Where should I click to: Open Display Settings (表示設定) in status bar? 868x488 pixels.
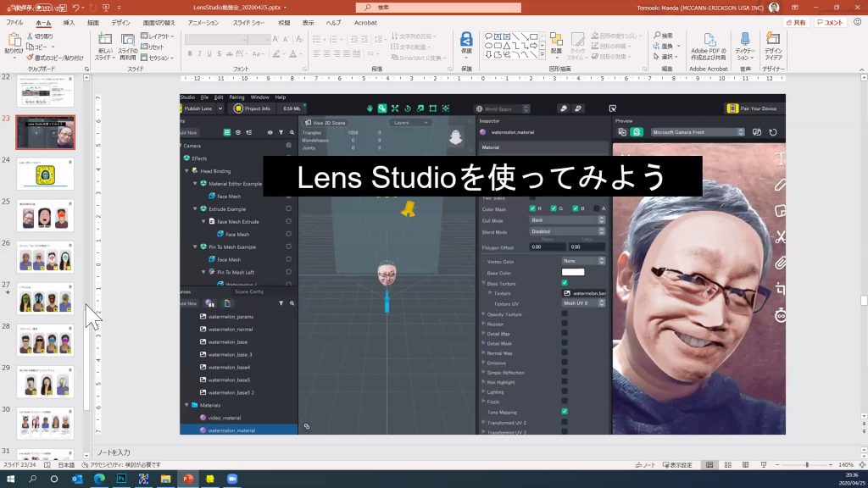tap(677, 465)
